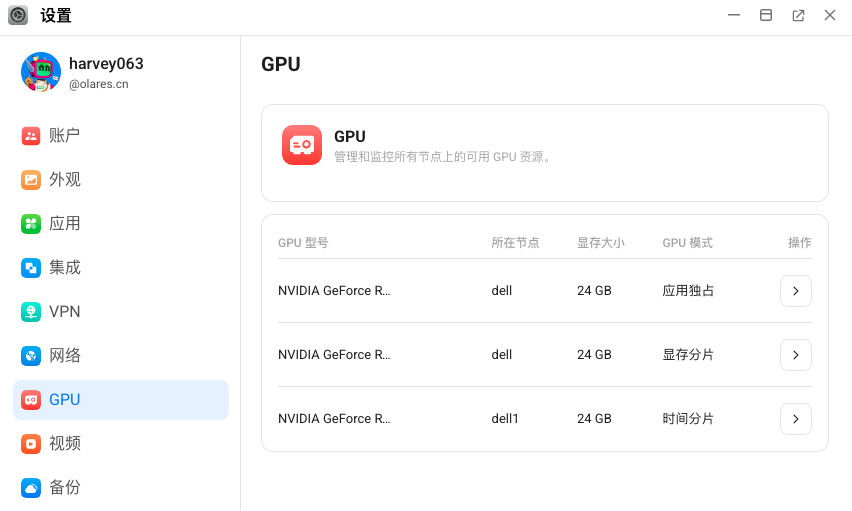Open the VPN settings page
The width and height of the screenshot is (852, 511).
(x=121, y=311)
